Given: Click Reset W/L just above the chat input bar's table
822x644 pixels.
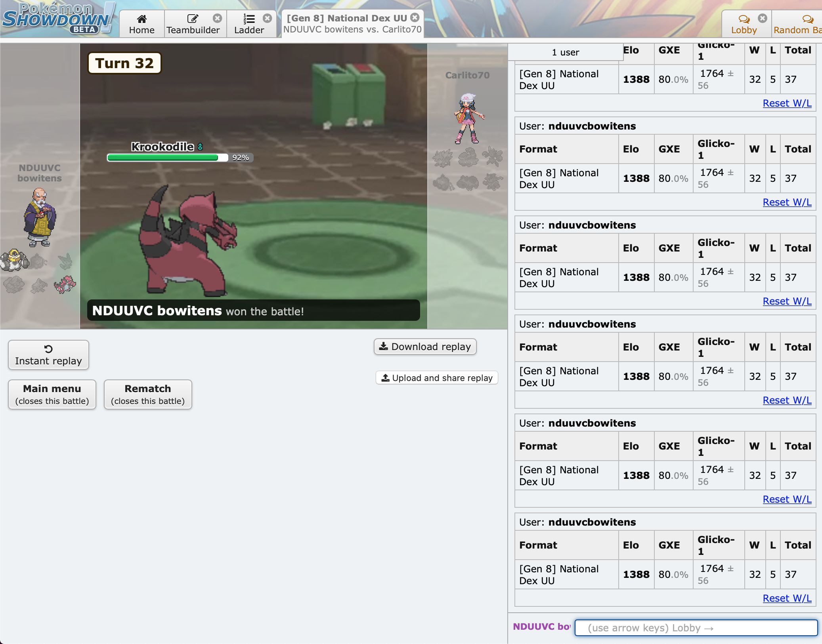Looking at the screenshot, I should (x=787, y=598).
